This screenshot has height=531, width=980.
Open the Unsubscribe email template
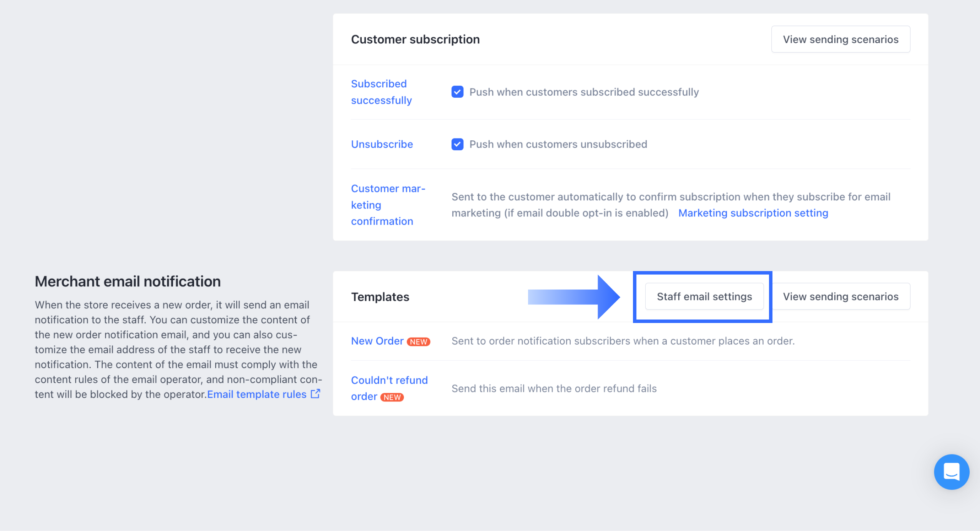pos(382,144)
